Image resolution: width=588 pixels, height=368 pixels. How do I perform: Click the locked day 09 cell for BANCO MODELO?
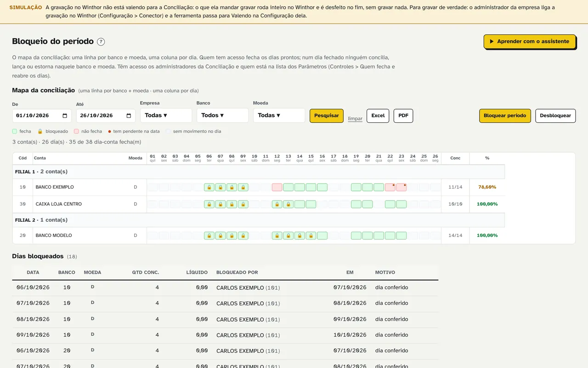click(x=243, y=236)
